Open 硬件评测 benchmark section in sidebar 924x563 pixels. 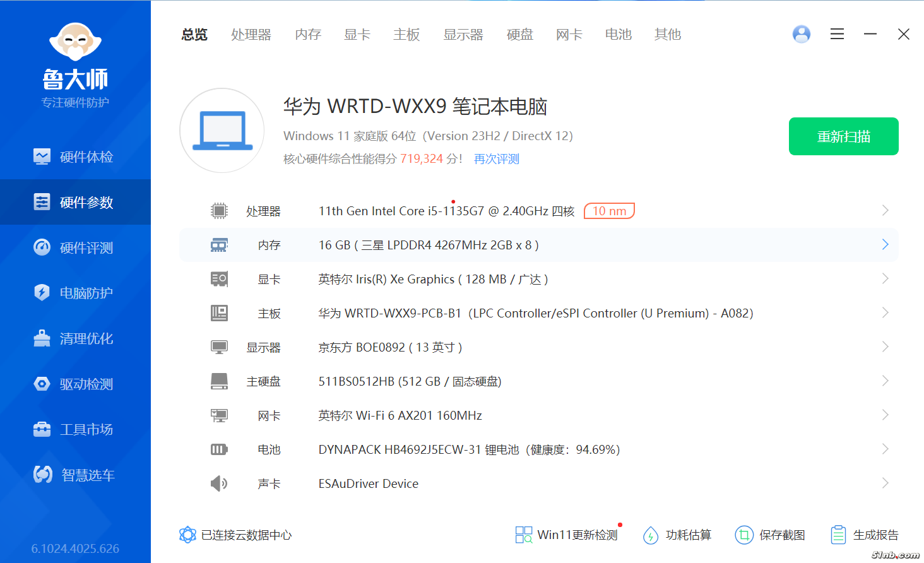74,247
